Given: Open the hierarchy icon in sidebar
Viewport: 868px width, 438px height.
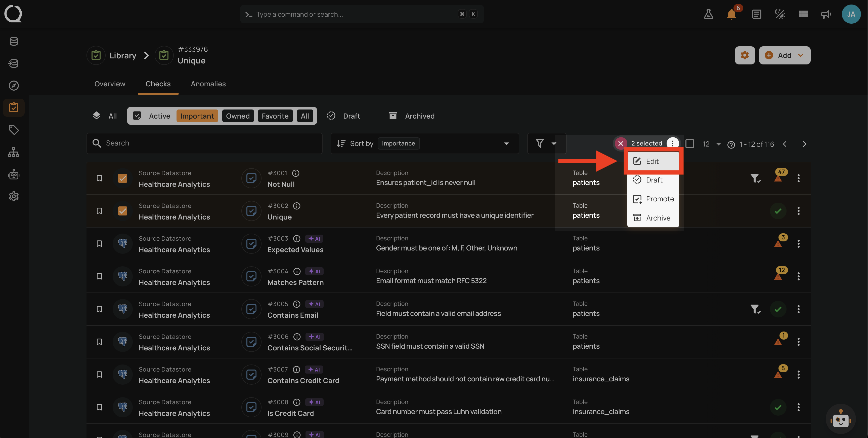Looking at the screenshot, I should pyautogui.click(x=14, y=152).
